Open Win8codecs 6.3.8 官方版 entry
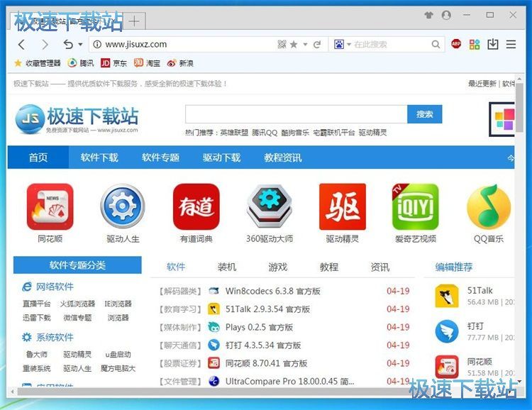The width and height of the screenshot is (532, 410). (x=273, y=292)
